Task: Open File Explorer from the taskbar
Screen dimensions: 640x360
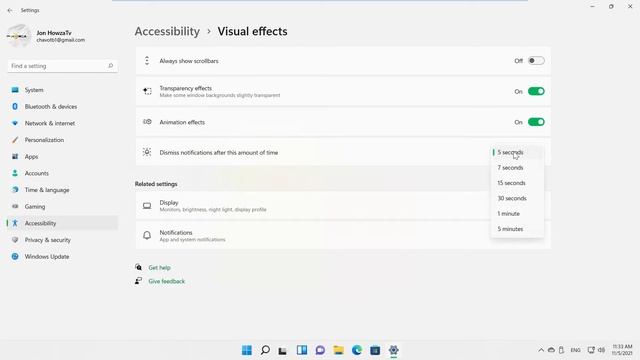Action: 338,350
